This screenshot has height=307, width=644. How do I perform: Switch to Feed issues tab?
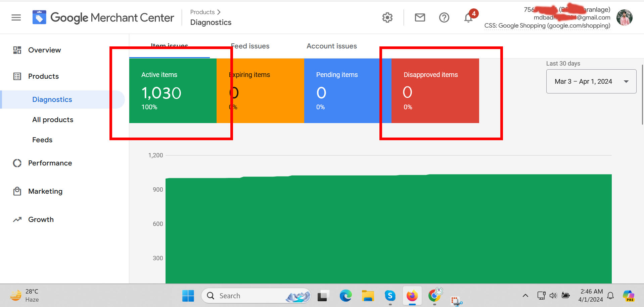[x=250, y=46]
